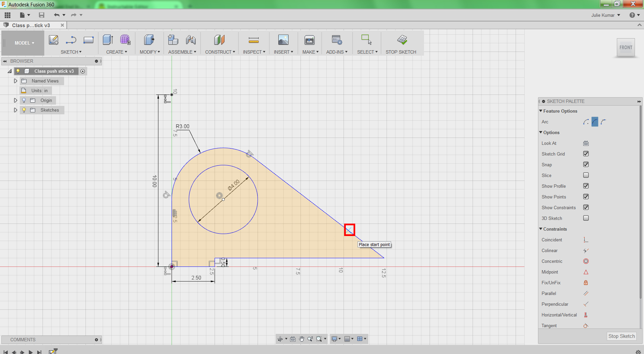Click the Parallel constraint icon

[x=586, y=294]
